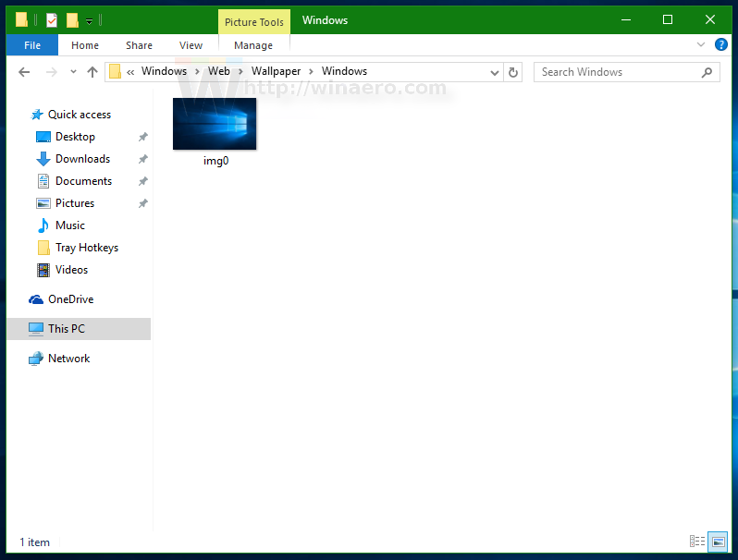The height and width of the screenshot is (560, 738).
Task: Go forward with the forward arrow
Action: (x=51, y=72)
